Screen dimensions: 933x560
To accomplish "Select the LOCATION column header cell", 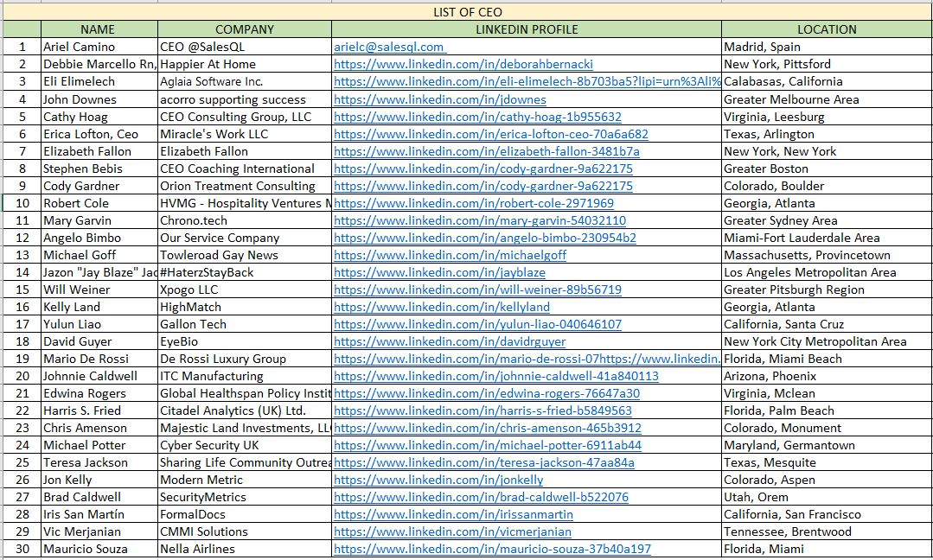I will 828,29.
